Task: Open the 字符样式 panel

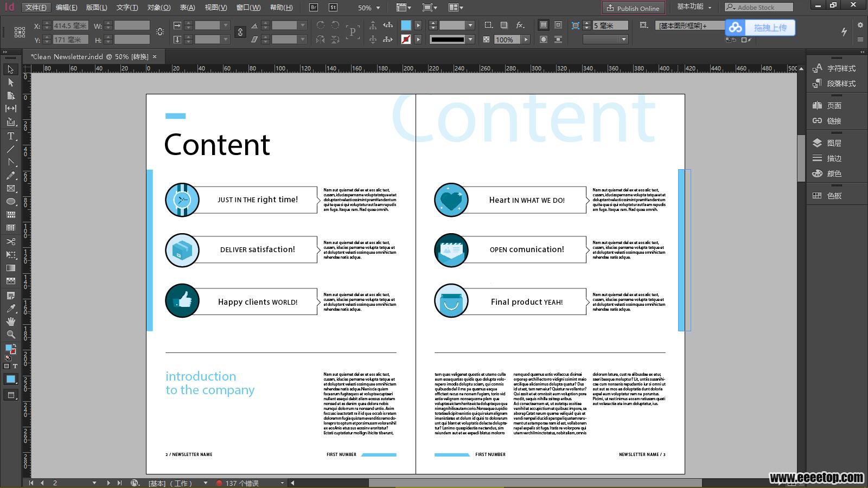Action: 836,68
